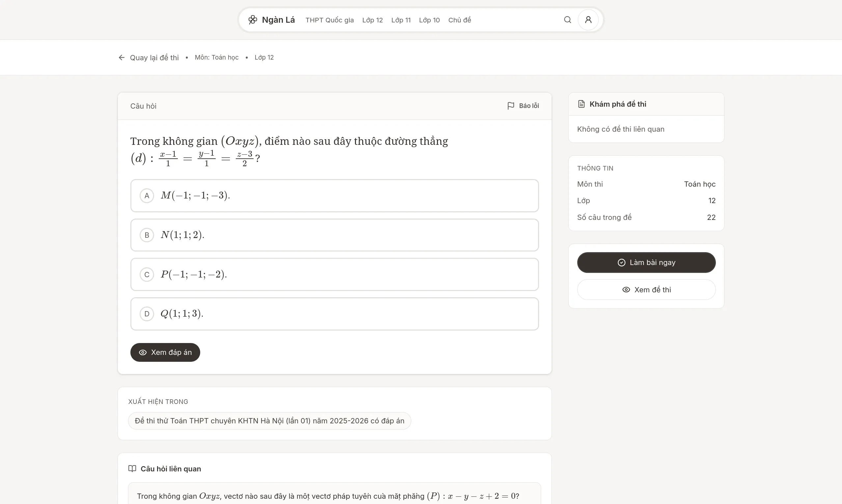842x504 pixels.
Task: Open the Chủ đề navigation menu
Action: point(459,20)
